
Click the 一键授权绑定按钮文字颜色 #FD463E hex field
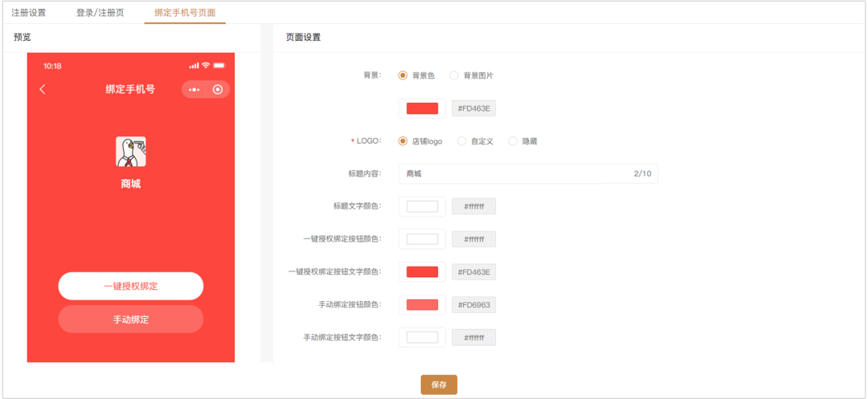click(474, 272)
